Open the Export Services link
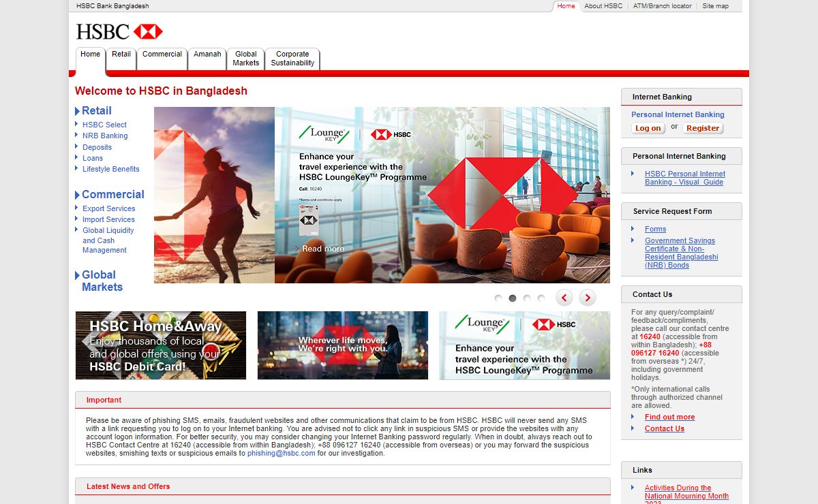 [x=108, y=208]
